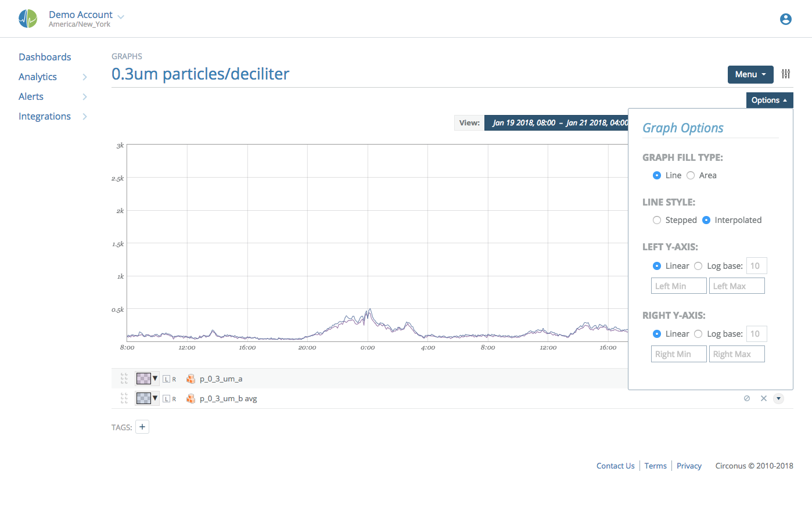
Task: Switch line style to Stepped
Action: click(657, 220)
